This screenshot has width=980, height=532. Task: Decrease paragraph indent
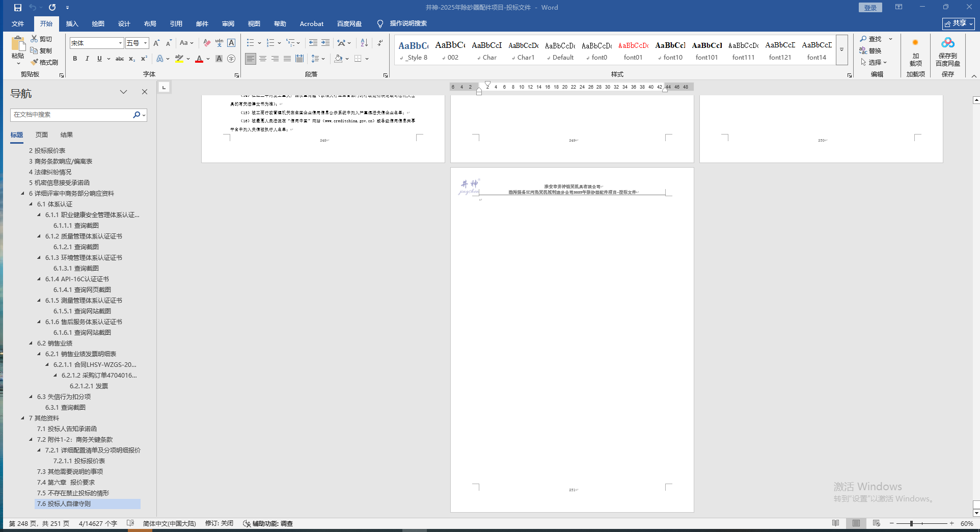pyautogui.click(x=313, y=43)
